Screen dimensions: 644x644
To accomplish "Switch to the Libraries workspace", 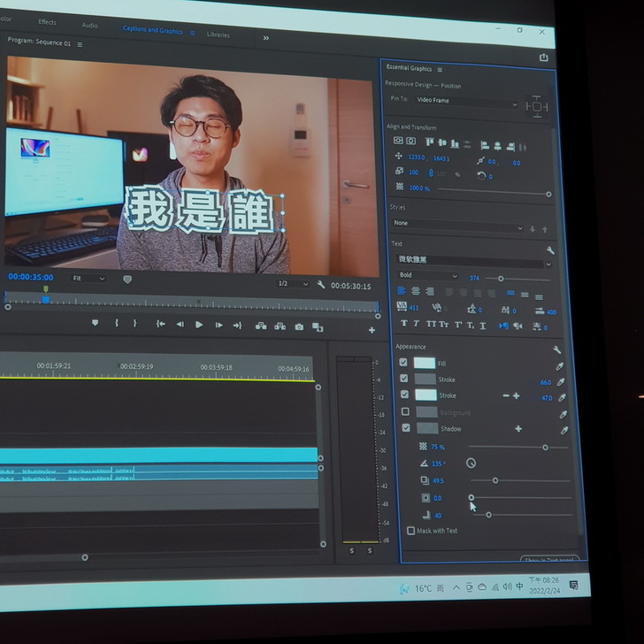I will tap(218, 34).
